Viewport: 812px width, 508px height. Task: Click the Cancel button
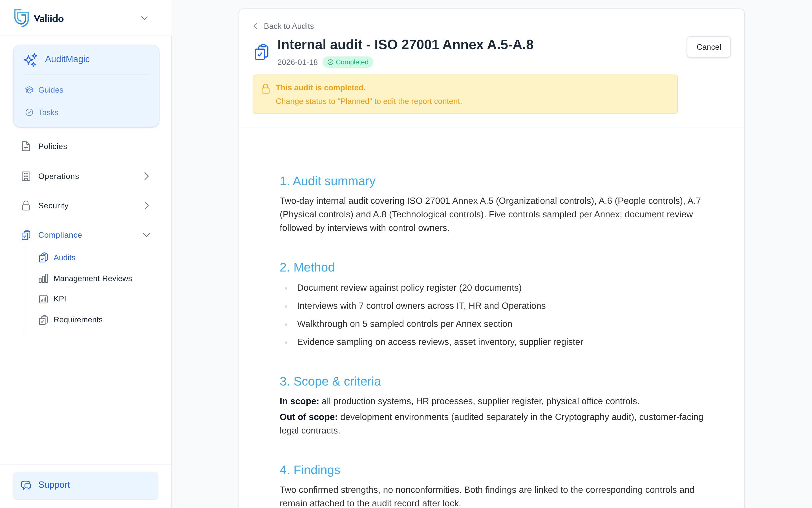709,47
